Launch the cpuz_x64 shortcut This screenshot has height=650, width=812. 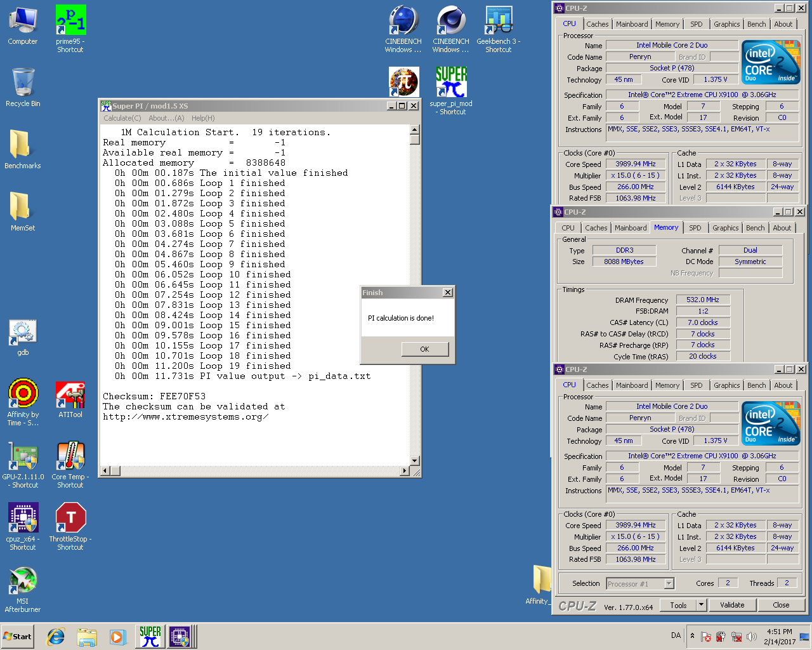coord(23,527)
